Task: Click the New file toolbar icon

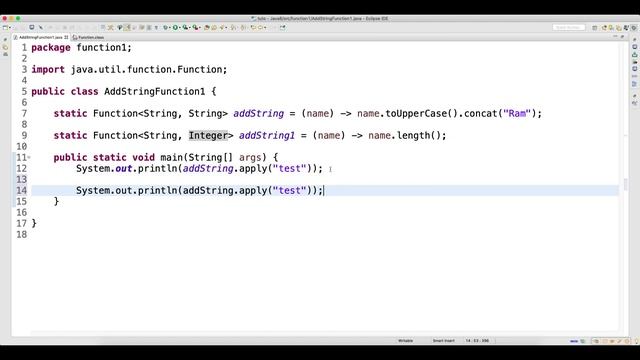Action: [5, 28]
